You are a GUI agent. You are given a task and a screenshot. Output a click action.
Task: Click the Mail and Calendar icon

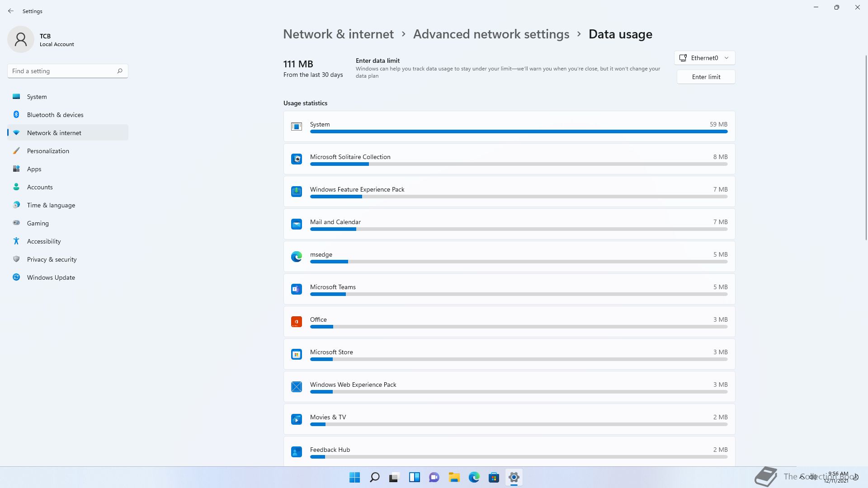297,224
